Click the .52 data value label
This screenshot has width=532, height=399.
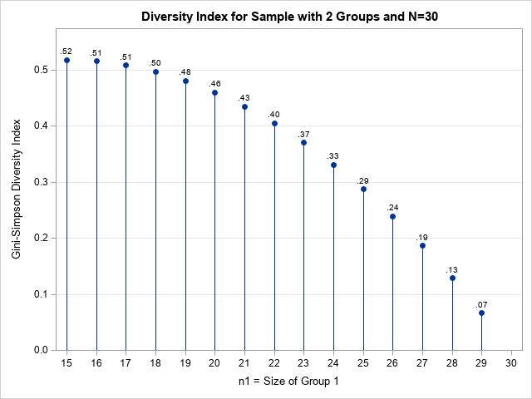point(66,52)
